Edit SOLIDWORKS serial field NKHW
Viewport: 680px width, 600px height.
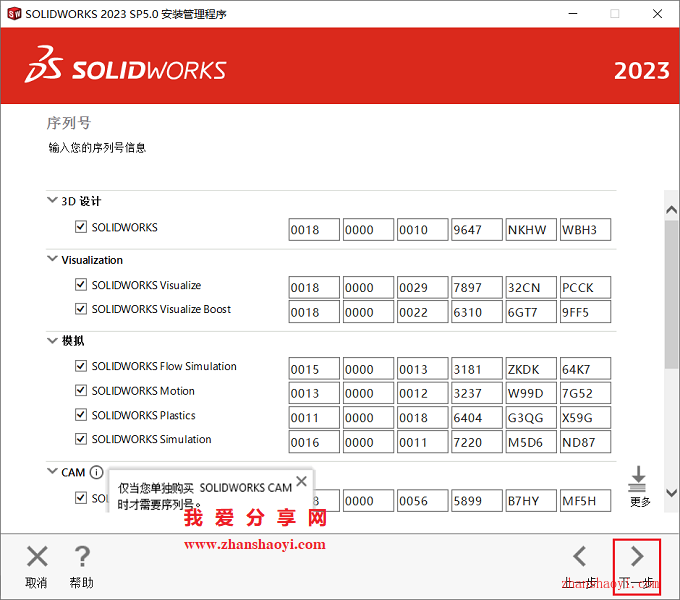pyautogui.click(x=531, y=229)
